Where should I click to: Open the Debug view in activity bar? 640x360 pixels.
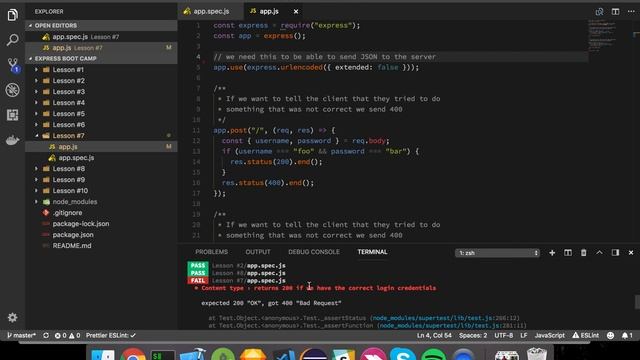(12, 90)
